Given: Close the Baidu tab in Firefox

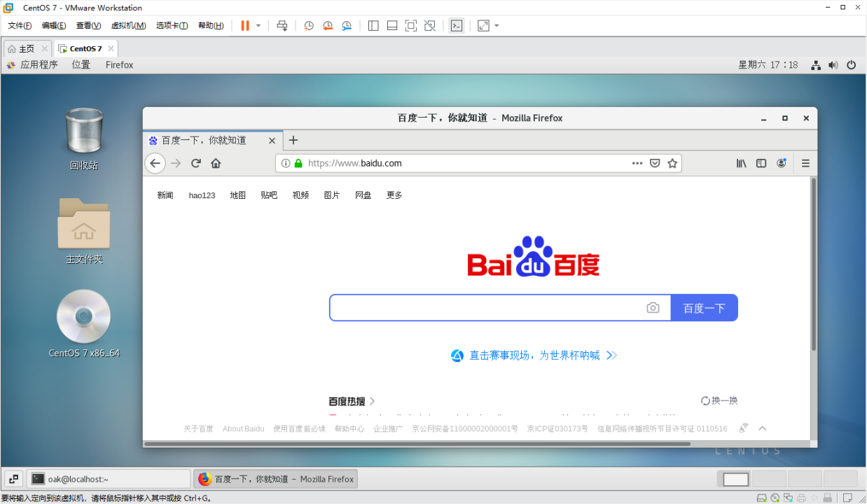Looking at the screenshot, I should point(272,140).
